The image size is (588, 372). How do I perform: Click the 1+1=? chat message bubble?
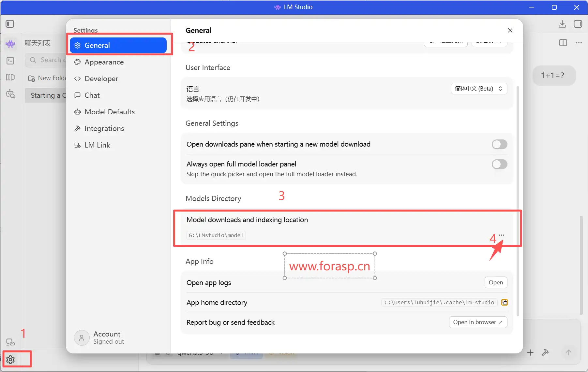554,76
